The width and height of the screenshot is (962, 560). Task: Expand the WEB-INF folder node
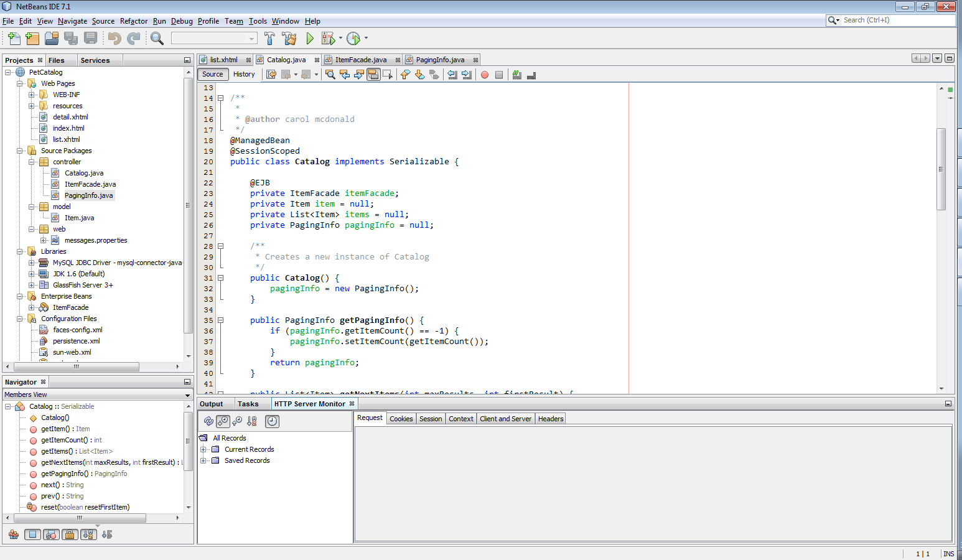[31, 95]
